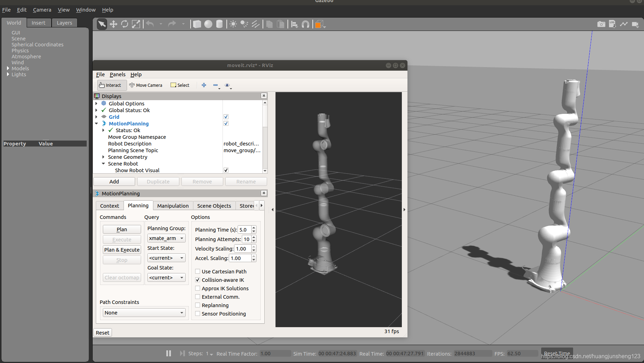This screenshot has width=644, height=363.
Task: Switch to the Scene Objects tab
Action: (214, 206)
